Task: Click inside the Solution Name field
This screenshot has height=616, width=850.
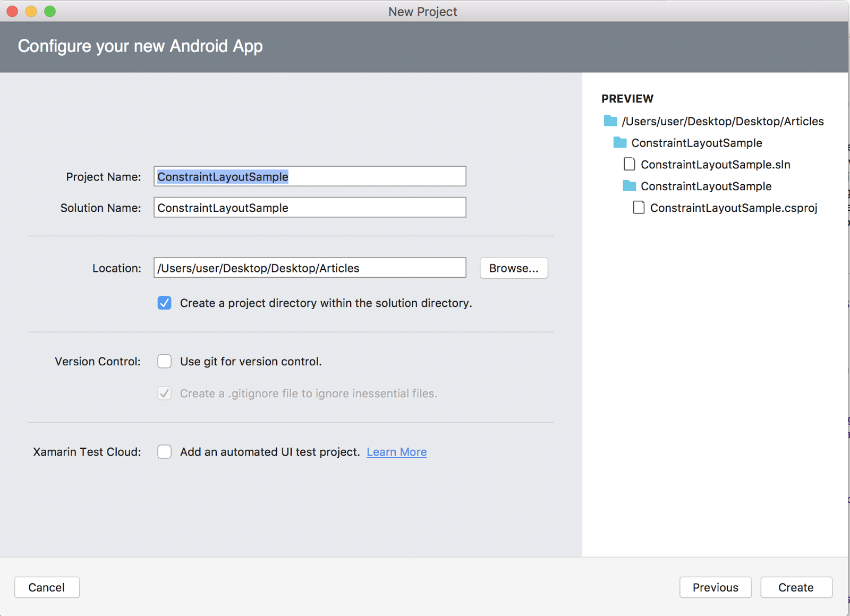Action: click(x=310, y=208)
